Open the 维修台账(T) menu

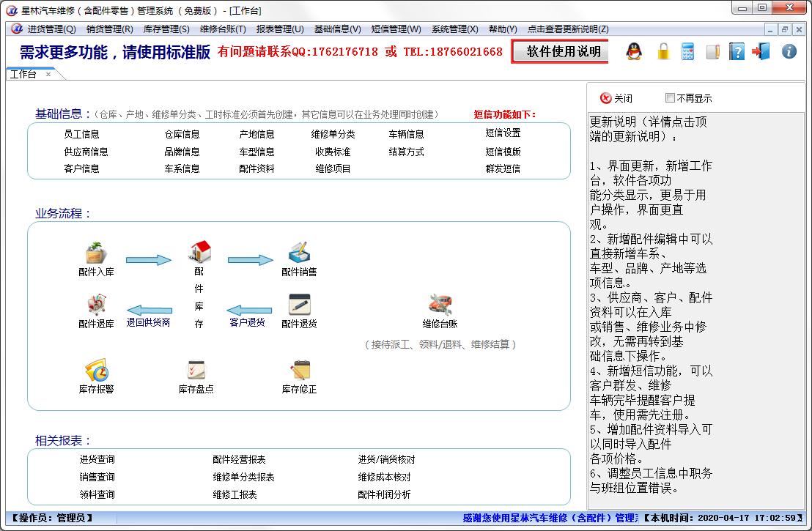[223, 29]
